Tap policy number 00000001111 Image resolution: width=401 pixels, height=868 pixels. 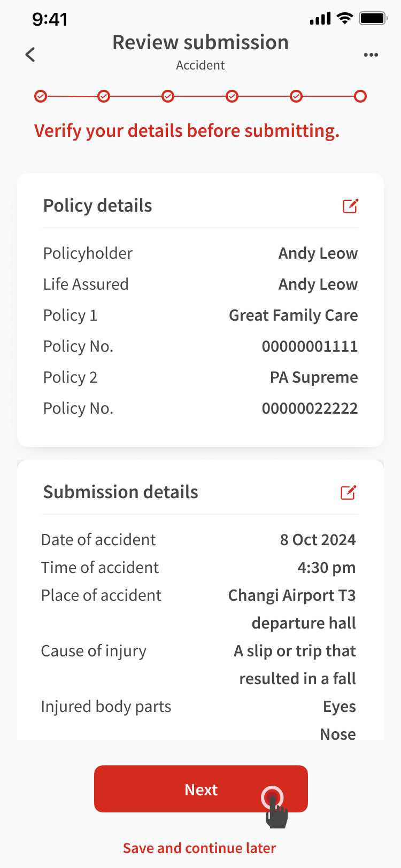[x=310, y=346]
